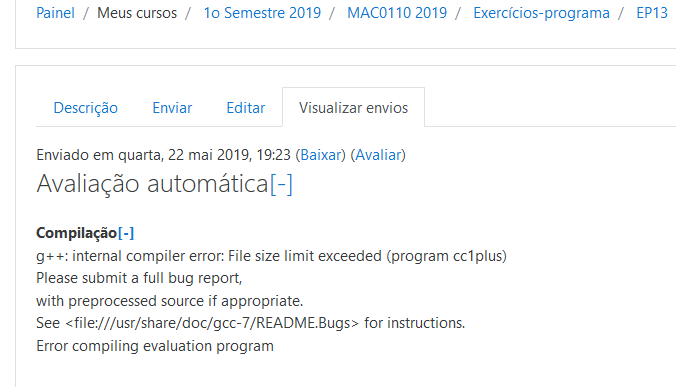Collapse the Avaliação automática section via [-]
This screenshot has width=676, height=387.
(281, 184)
